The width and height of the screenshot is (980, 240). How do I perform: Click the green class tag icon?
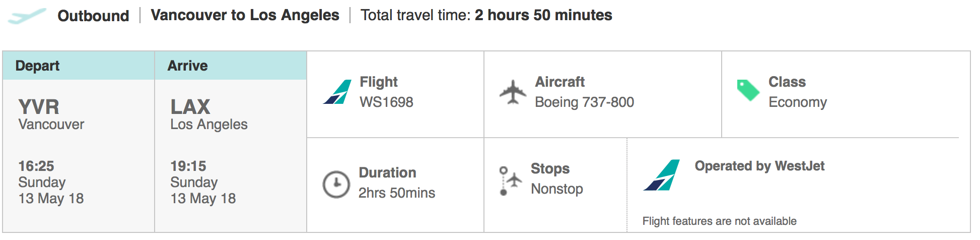click(748, 90)
